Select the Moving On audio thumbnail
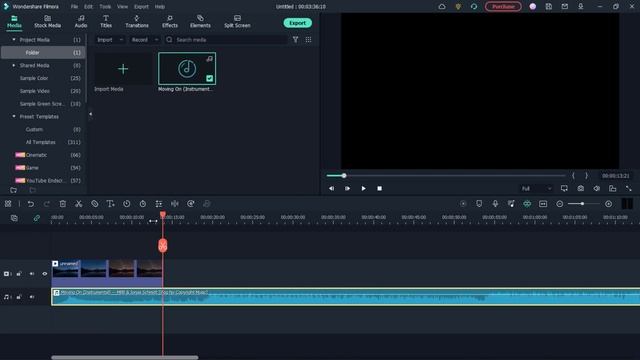Viewport: 640px width, 360px height. pos(187,69)
